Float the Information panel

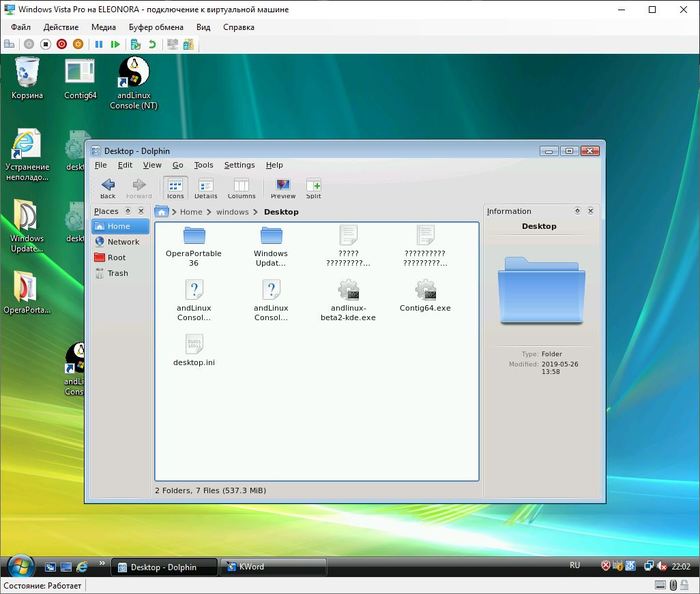pos(577,211)
